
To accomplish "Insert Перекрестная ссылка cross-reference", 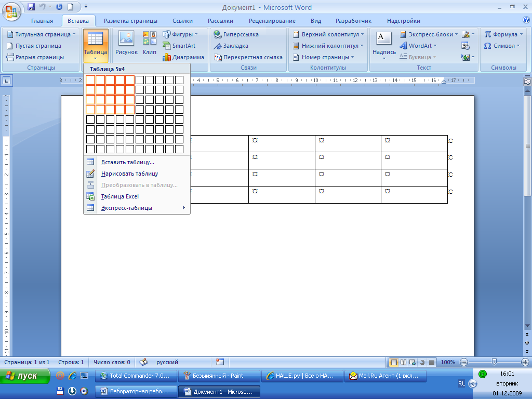I will coord(248,57).
